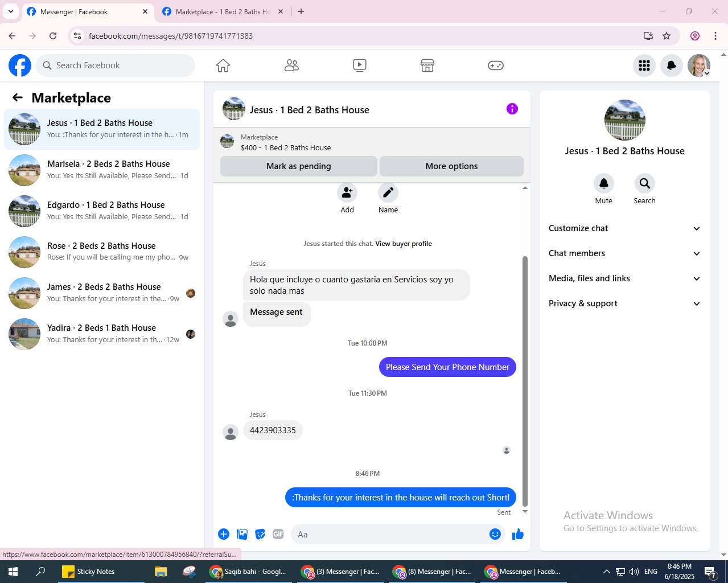The image size is (728, 583).
Task: Open the conversation information (i) icon
Action: 512,109
